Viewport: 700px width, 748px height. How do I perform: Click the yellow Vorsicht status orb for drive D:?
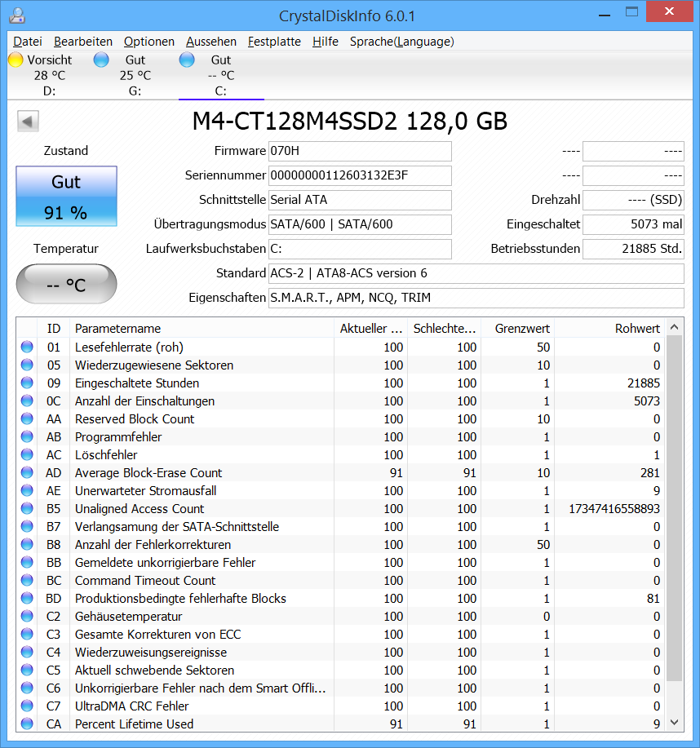click(x=16, y=60)
